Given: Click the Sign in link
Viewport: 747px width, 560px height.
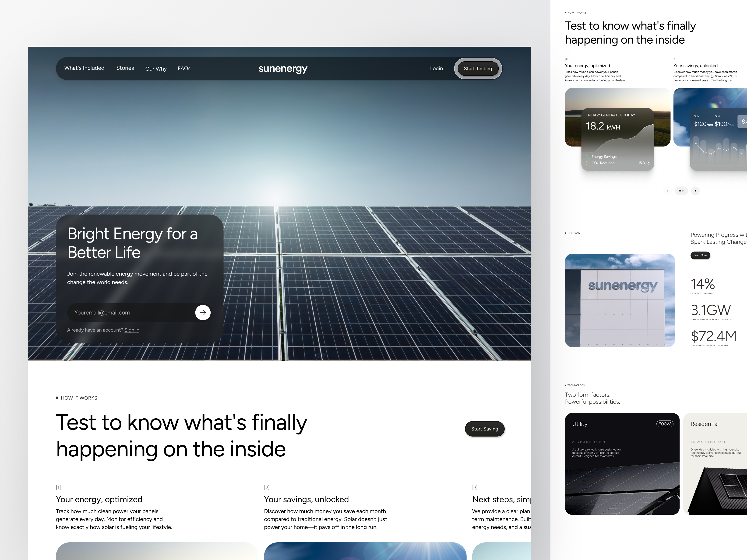Looking at the screenshot, I should [132, 330].
